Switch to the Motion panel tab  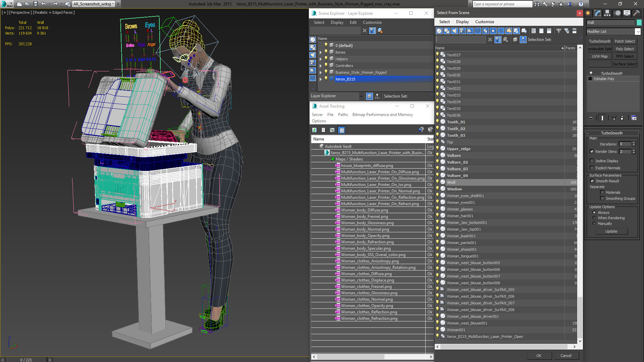[617, 13]
